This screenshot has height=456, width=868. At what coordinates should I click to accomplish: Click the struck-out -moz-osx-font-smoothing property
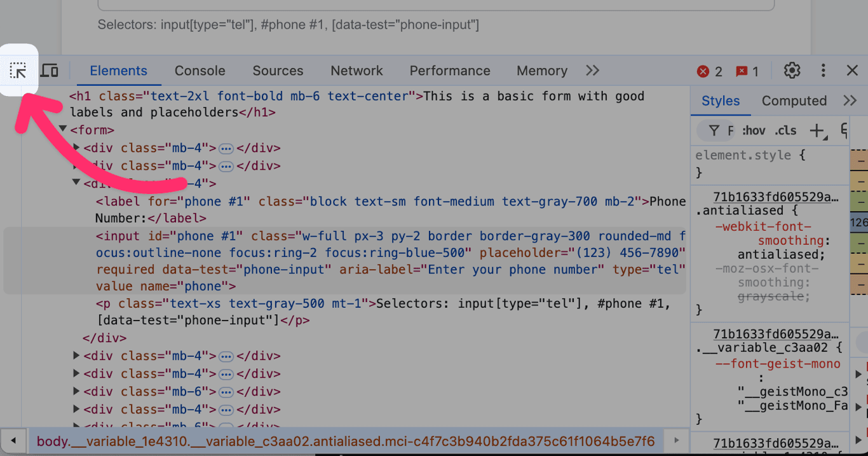click(x=766, y=275)
